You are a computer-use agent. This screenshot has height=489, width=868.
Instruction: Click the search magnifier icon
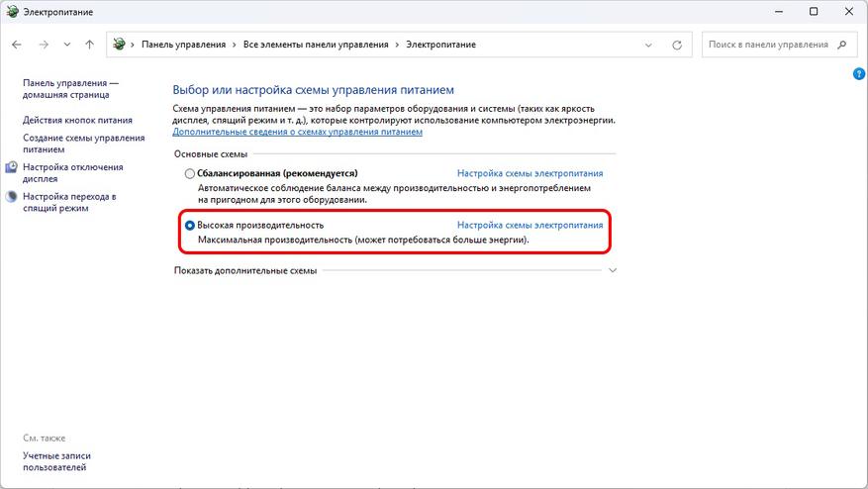click(842, 45)
